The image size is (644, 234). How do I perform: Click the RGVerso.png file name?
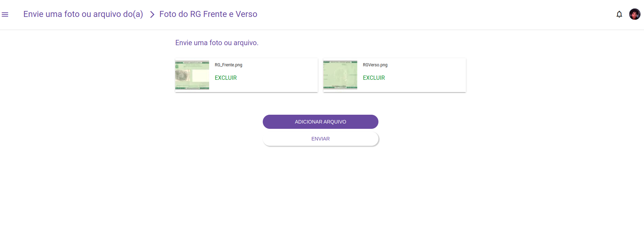point(375,65)
